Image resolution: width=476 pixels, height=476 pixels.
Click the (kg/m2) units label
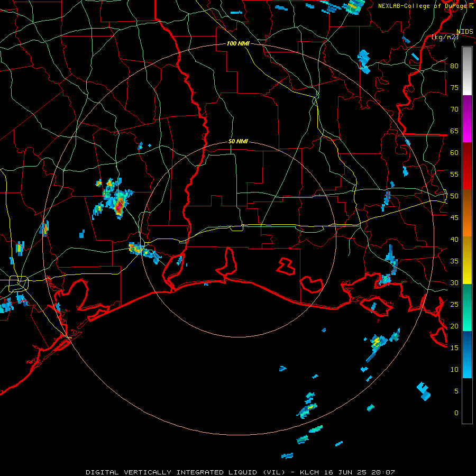[x=444, y=37]
